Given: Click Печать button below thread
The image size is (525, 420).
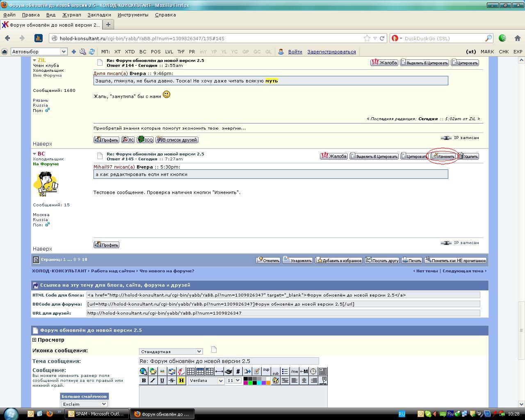Looking at the screenshot, I should pos(412,260).
